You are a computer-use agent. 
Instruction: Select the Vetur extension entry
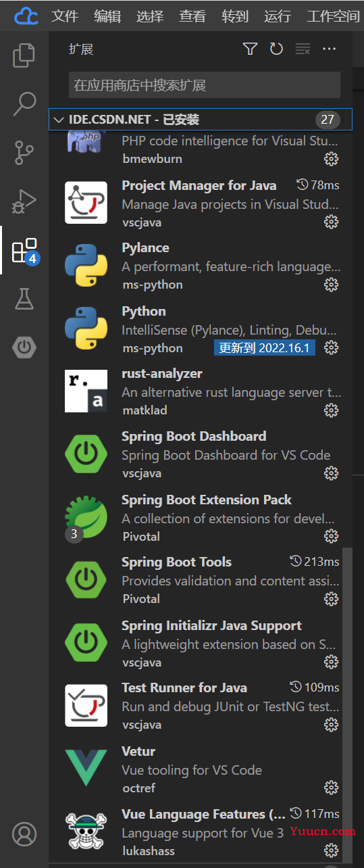click(201, 769)
